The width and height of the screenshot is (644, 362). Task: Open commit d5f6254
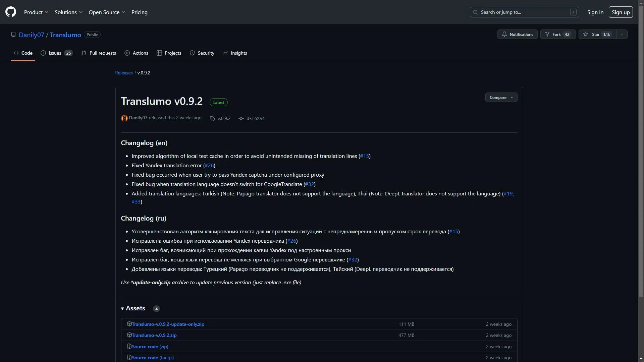[x=255, y=119]
